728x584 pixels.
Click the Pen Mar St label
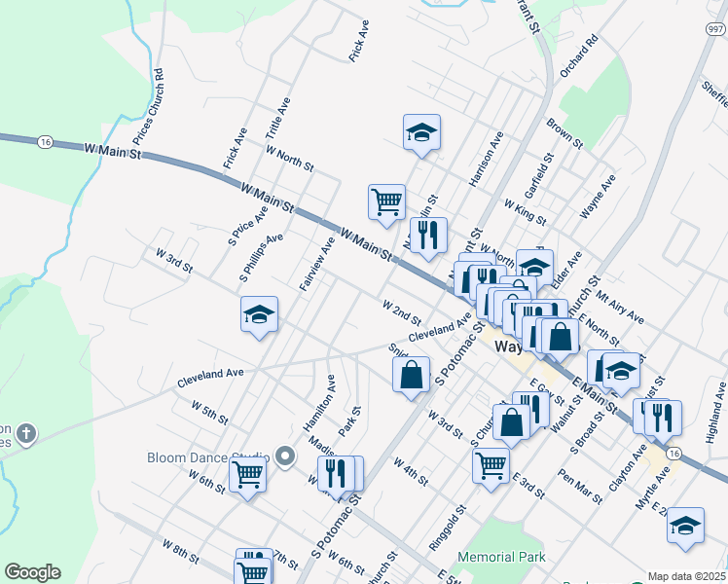click(579, 486)
